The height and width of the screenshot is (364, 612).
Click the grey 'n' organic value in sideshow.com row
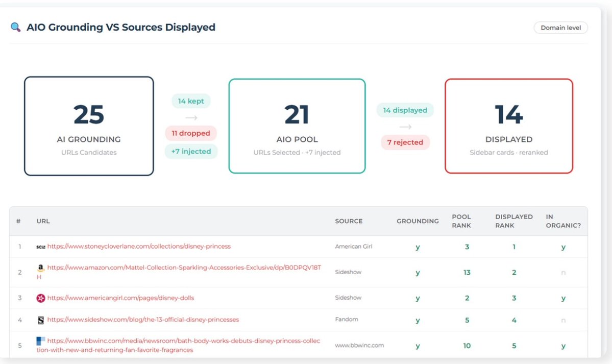(x=563, y=321)
